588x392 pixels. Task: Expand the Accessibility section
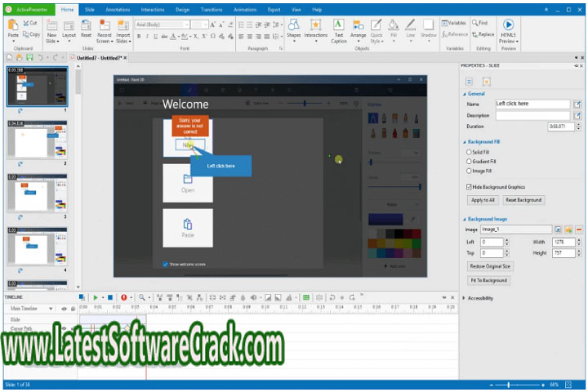tap(465, 298)
